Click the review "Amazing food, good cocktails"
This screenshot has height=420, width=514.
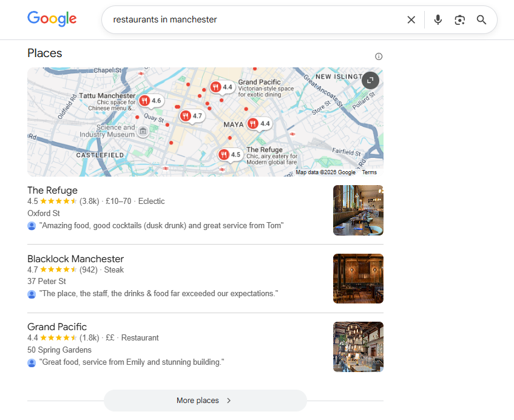161,226
